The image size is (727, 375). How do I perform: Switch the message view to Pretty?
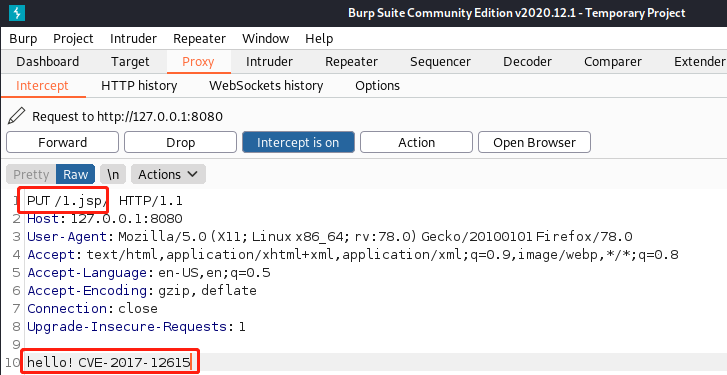coord(31,174)
